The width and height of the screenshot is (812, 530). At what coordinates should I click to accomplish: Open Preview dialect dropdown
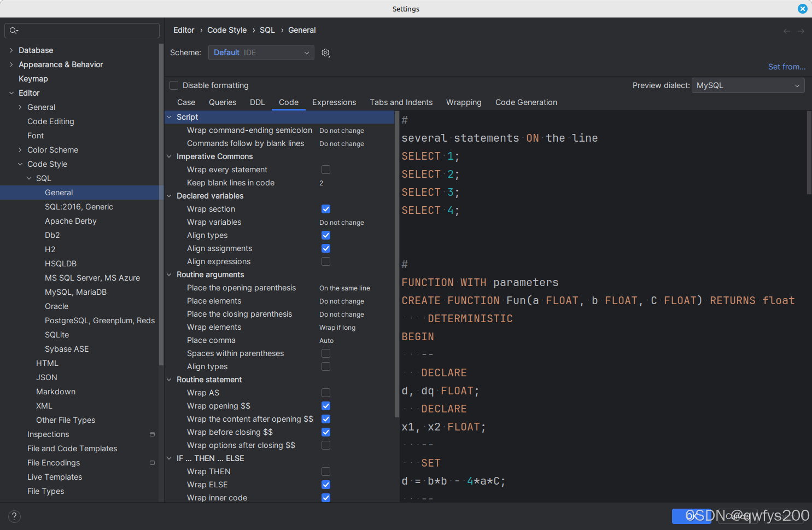(747, 85)
